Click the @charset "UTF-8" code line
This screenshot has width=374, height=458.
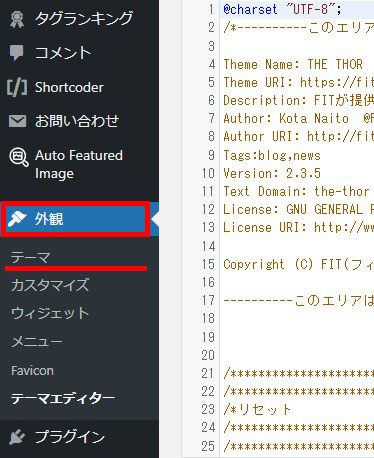pyautogui.click(x=283, y=9)
